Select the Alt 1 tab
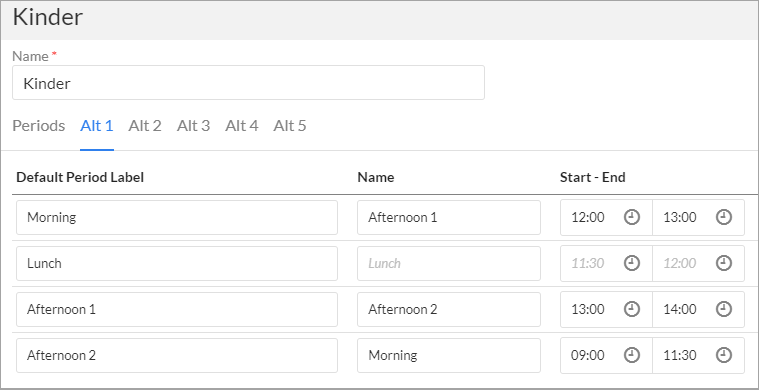Screen dimensions: 759x390 [x=97, y=126]
